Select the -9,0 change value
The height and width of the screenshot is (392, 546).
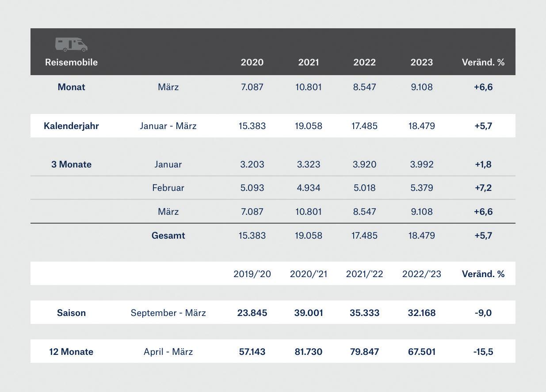coord(483,313)
